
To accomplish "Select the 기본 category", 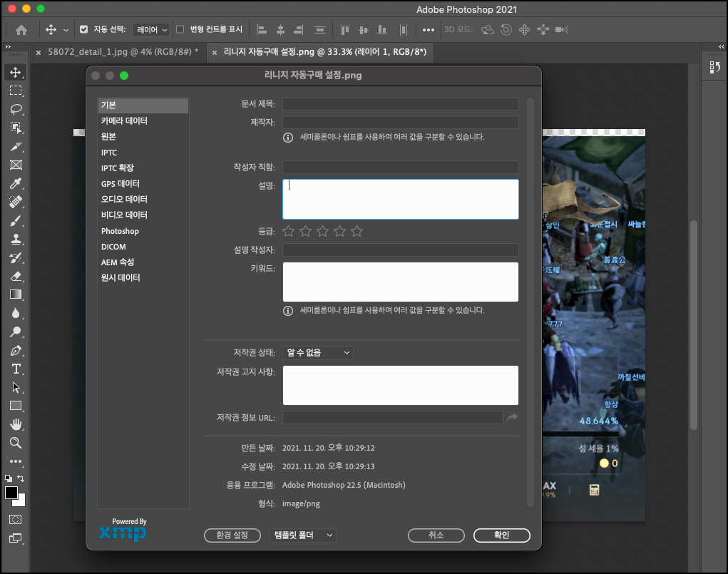I will pyautogui.click(x=143, y=105).
